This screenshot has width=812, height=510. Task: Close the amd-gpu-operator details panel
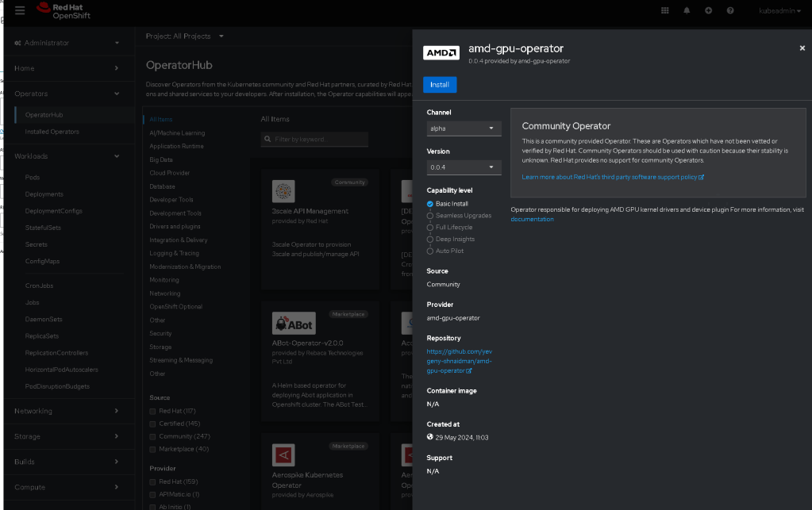802,48
